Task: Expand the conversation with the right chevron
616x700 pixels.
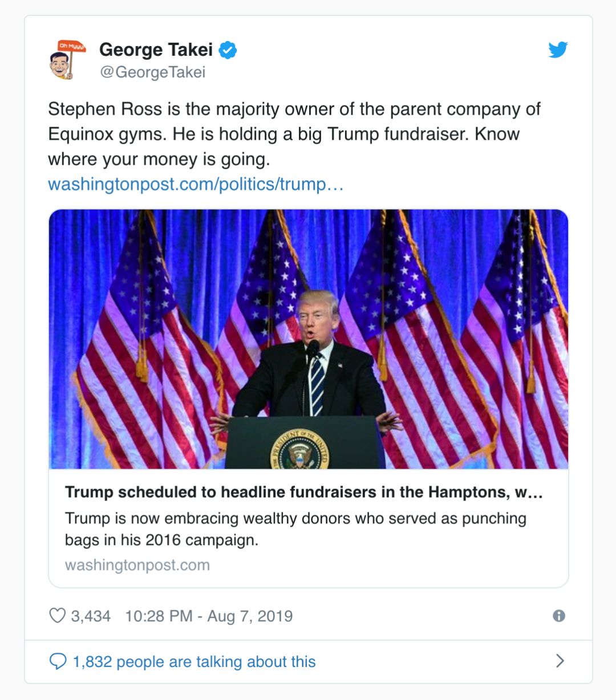Action: coord(560,661)
